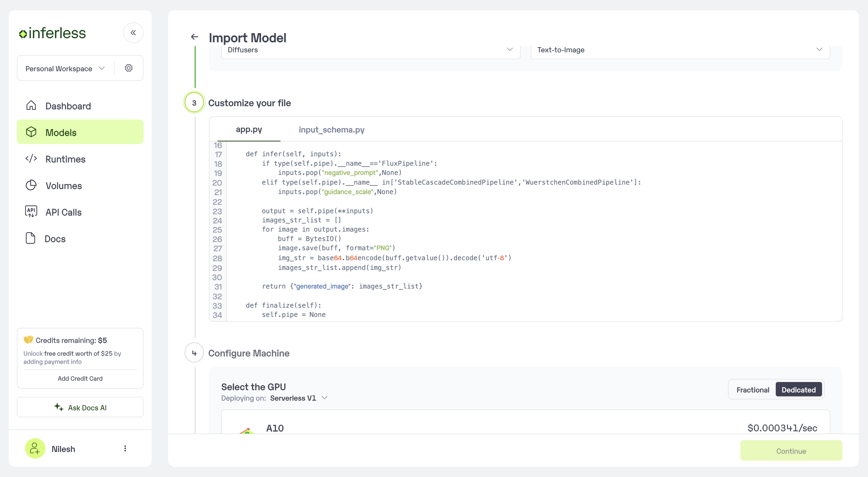Switch to input_schema.py tab
Screen dimensions: 868x477
[331, 130]
